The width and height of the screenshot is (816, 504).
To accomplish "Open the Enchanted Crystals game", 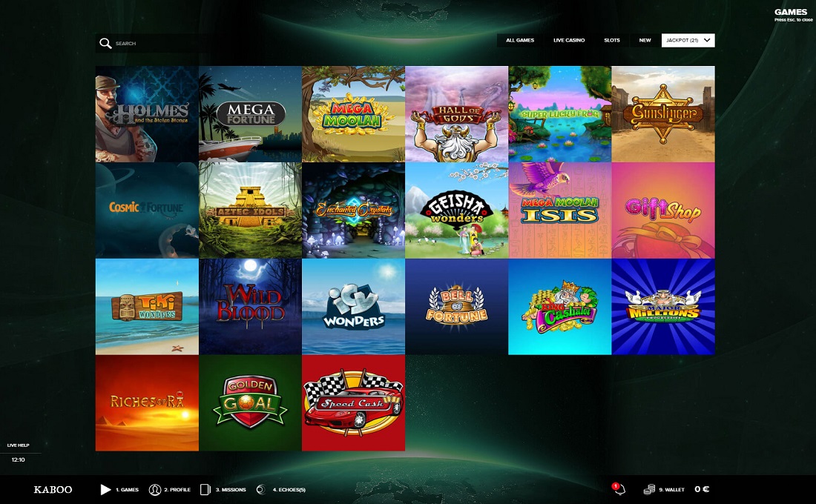I will [353, 210].
